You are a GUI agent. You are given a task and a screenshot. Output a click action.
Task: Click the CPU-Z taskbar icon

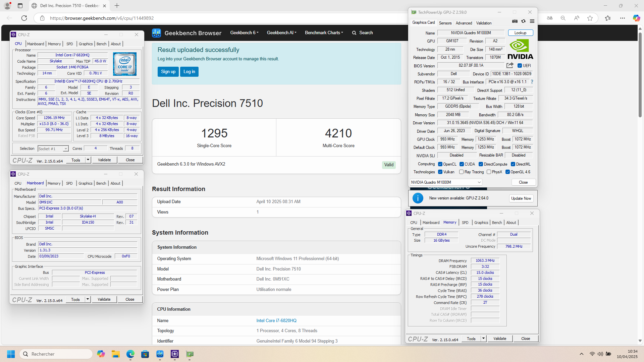(x=175, y=354)
